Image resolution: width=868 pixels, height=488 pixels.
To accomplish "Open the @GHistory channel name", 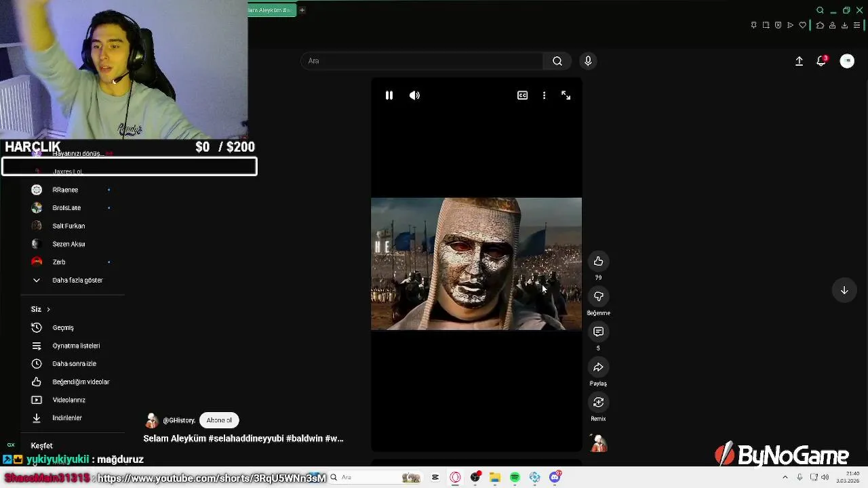I will [179, 420].
